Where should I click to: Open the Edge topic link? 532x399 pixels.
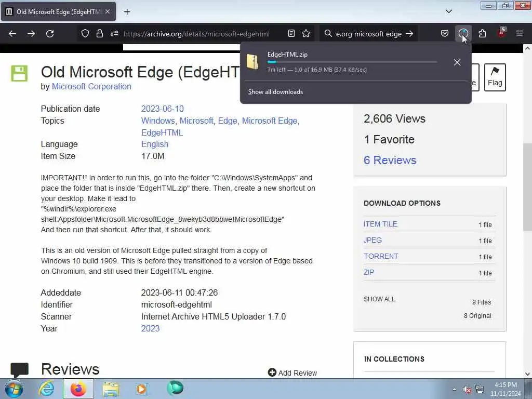tap(228, 121)
